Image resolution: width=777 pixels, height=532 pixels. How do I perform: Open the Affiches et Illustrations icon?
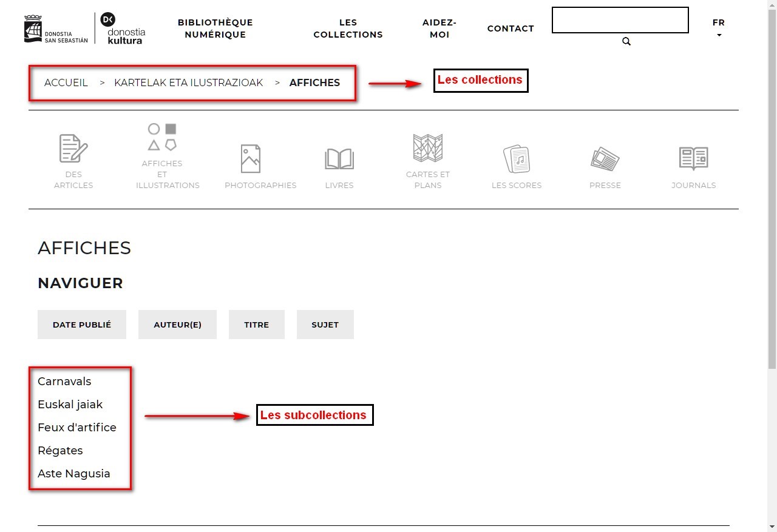click(x=163, y=137)
